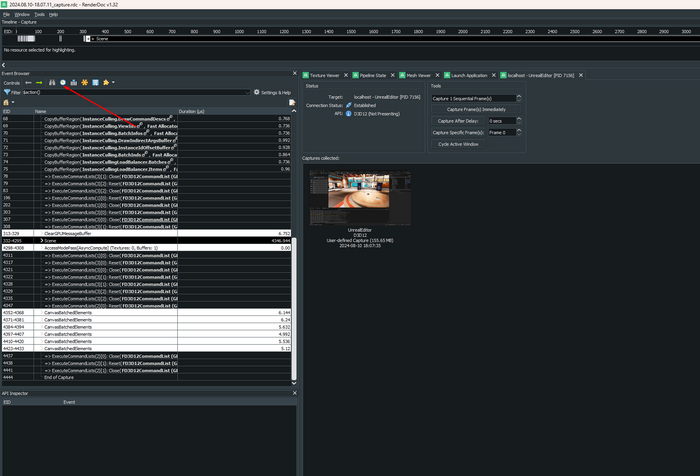Toggle the time durations clock icon

[63, 82]
